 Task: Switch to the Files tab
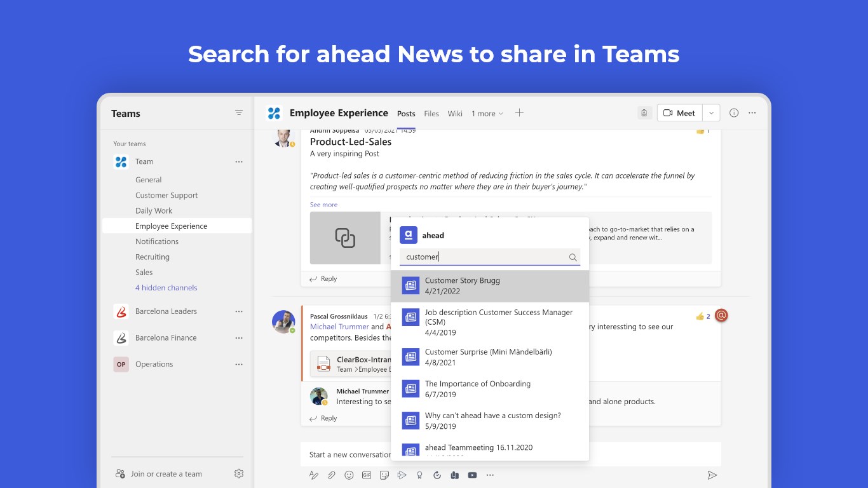pyautogui.click(x=431, y=114)
